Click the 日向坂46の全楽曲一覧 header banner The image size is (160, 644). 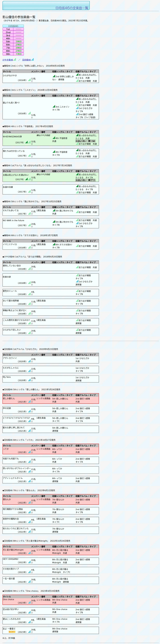tap(46, 5)
